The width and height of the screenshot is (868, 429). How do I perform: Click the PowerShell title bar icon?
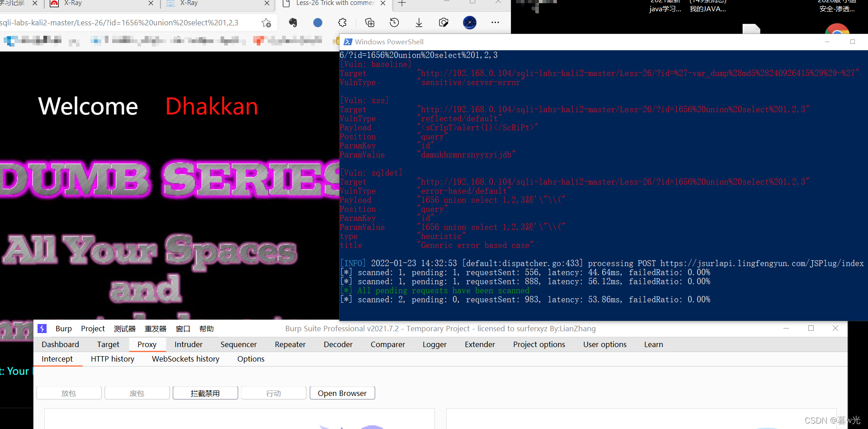pyautogui.click(x=348, y=42)
